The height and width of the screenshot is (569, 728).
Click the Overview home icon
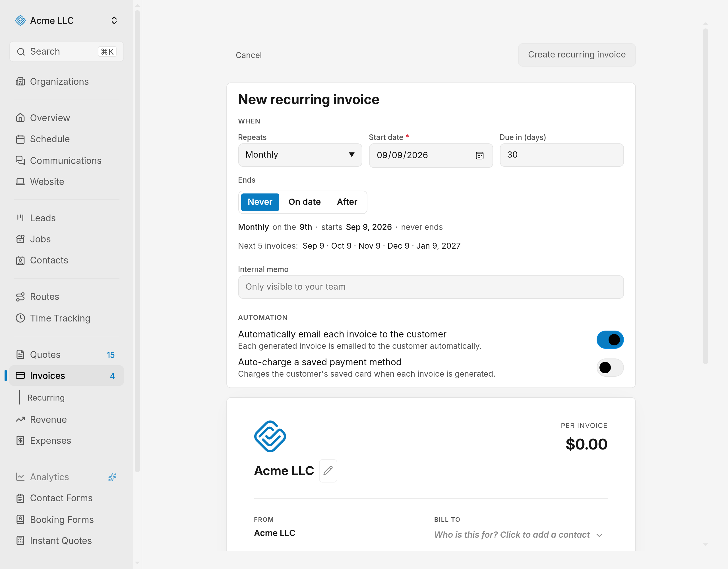point(20,118)
